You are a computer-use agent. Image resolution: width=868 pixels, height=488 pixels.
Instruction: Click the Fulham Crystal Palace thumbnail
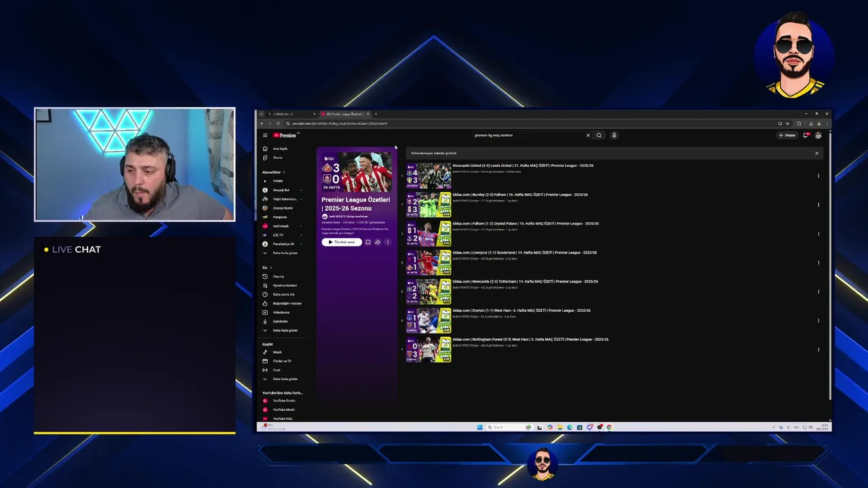pos(429,234)
